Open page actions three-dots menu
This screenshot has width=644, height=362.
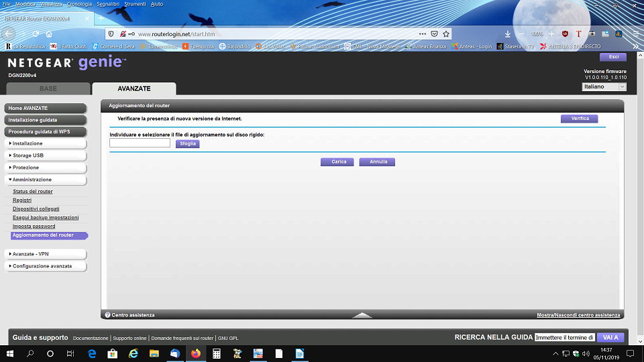click(x=422, y=34)
